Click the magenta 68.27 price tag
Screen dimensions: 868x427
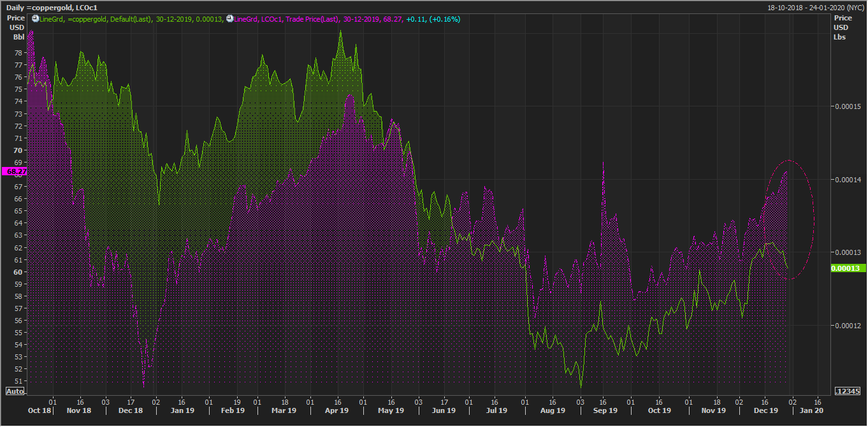click(14, 171)
